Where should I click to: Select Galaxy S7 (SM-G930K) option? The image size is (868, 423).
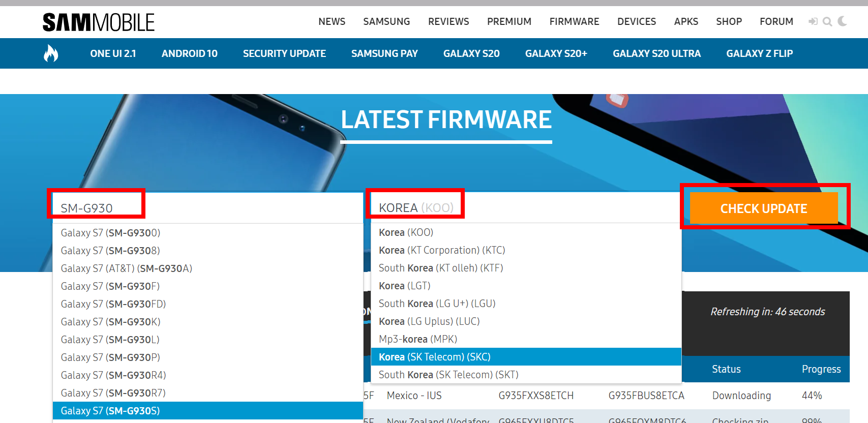[208, 322]
